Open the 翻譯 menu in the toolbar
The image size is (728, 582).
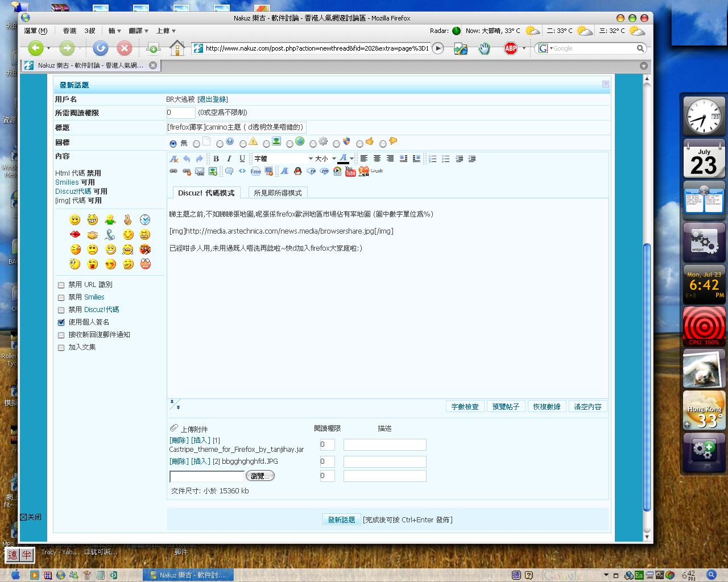[139, 31]
